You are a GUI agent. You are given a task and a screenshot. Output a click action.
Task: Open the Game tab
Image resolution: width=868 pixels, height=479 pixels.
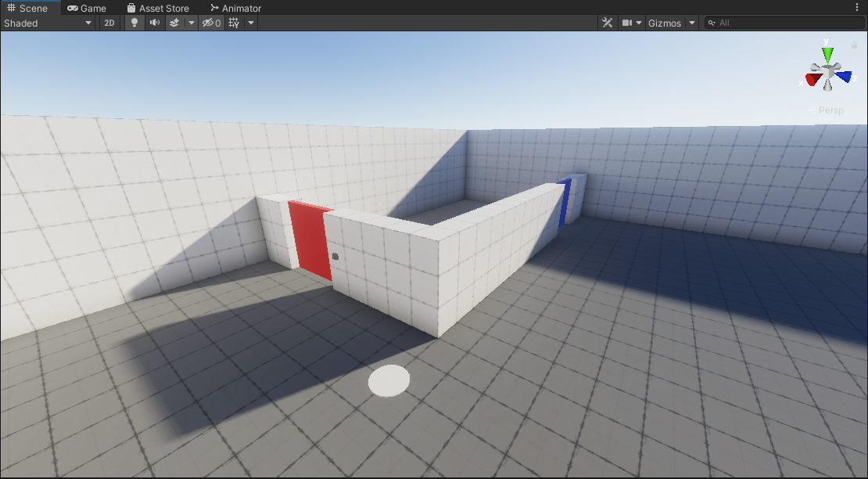pyautogui.click(x=86, y=8)
